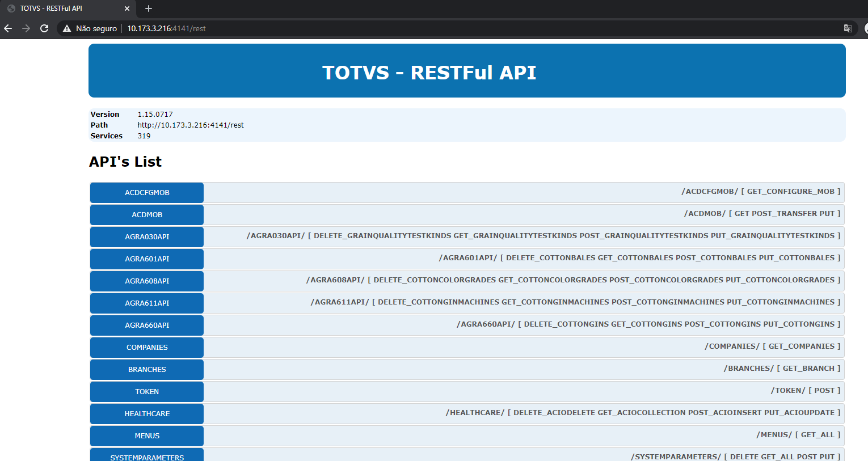This screenshot has width=868, height=461.
Task: Click the AGRA611API service button
Action: pyautogui.click(x=147, y=303)
